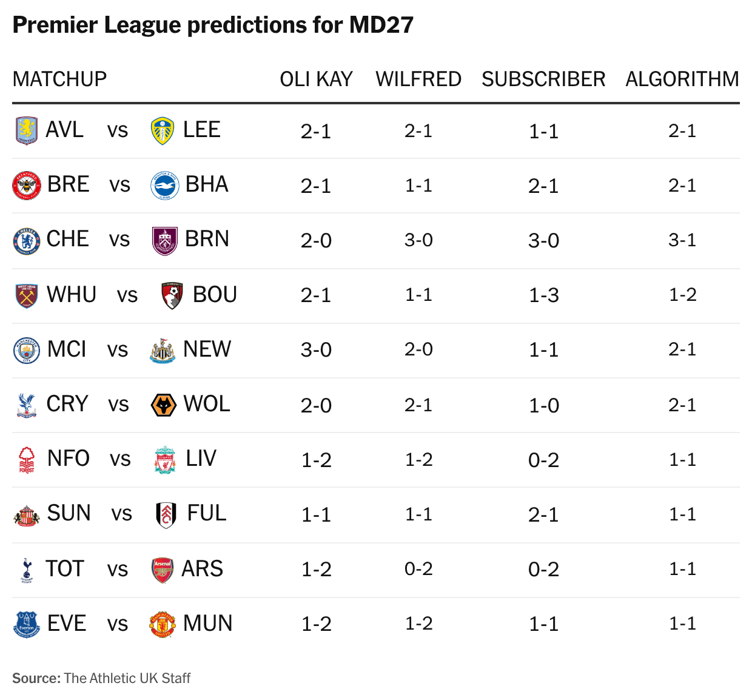752x700 pixels.
Task: Click the Wolves club crest
Action: click(x=163, y=405)
